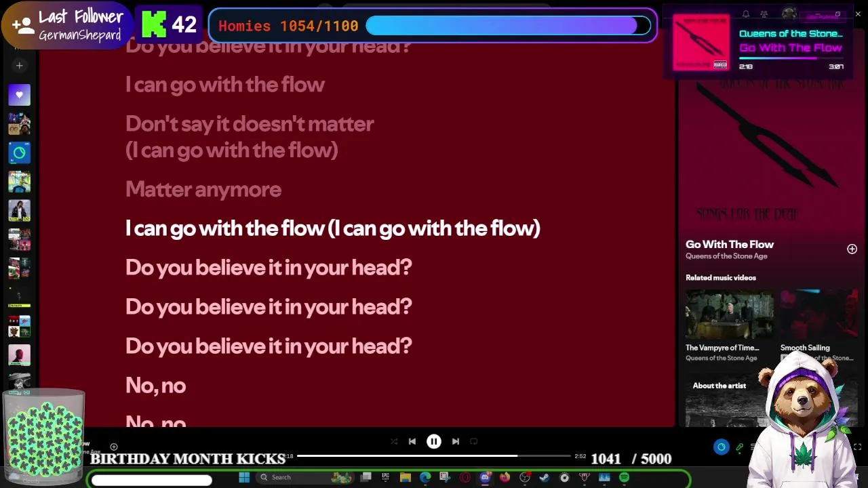Screen dimensions: 868x488
Task: Open the Windows Start menu
Action: tap(244, 477)
